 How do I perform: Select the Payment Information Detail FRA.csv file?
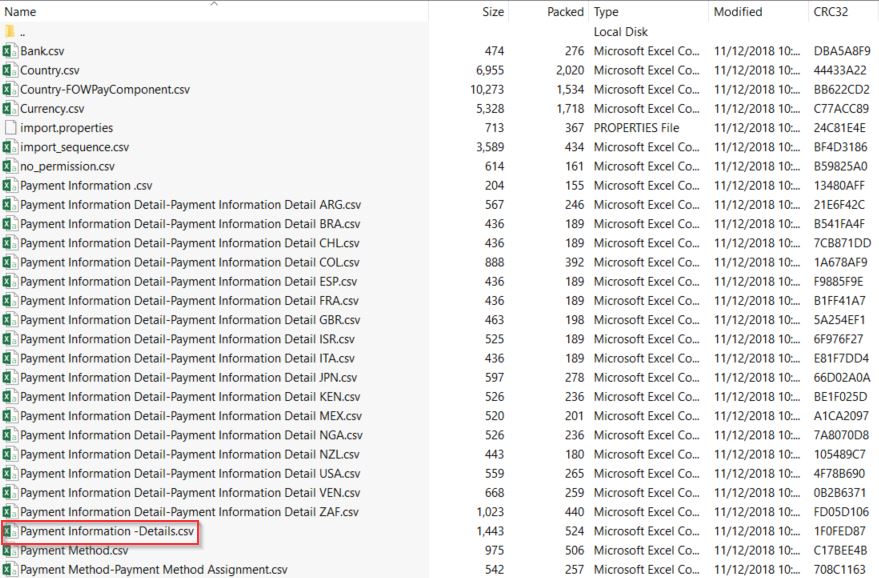[x=189, y=300]
